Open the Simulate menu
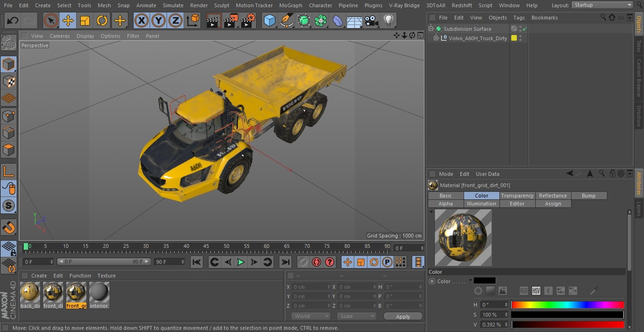The image size is (644, 332). pos(173,5)
